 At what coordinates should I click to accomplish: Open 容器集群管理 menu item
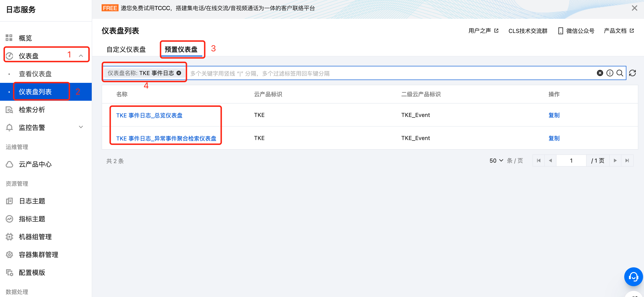pyautogui.click(x=39, y=254)
